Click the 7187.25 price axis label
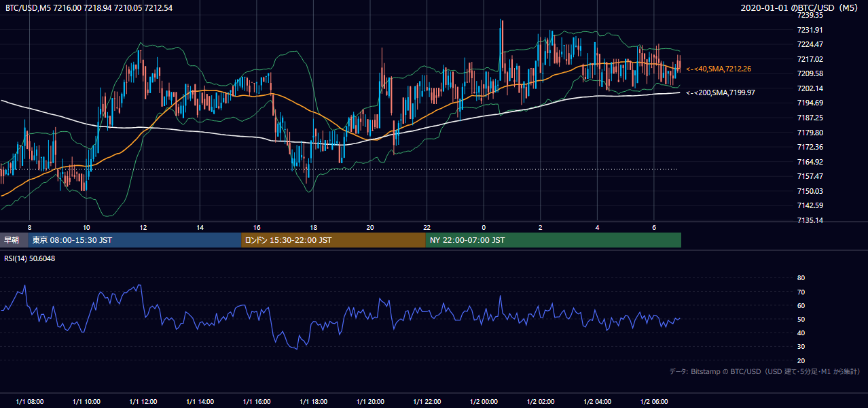Viewport: 868px width, 408px height. (810, 118)
